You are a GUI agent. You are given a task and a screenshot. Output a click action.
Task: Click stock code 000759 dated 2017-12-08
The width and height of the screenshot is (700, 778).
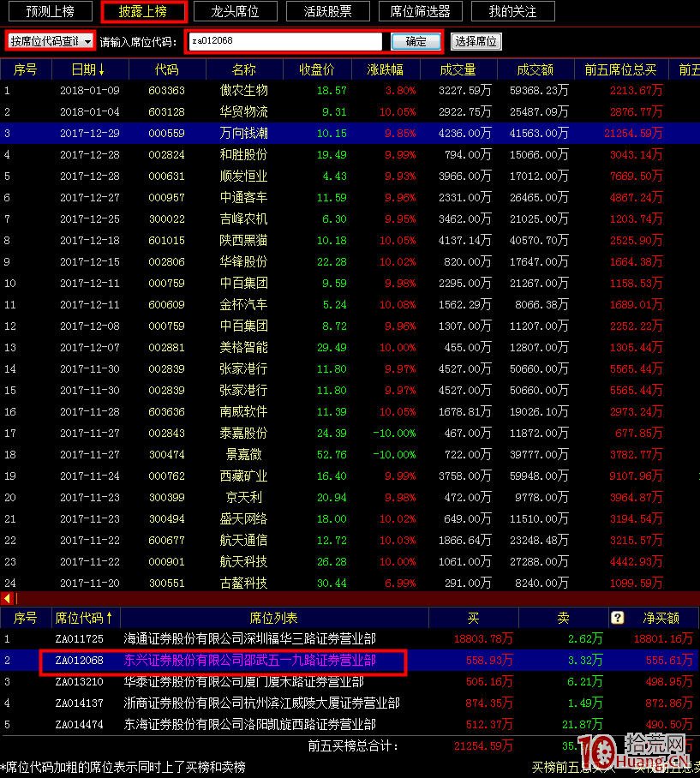pyautogui.click(x=167, y=326)
